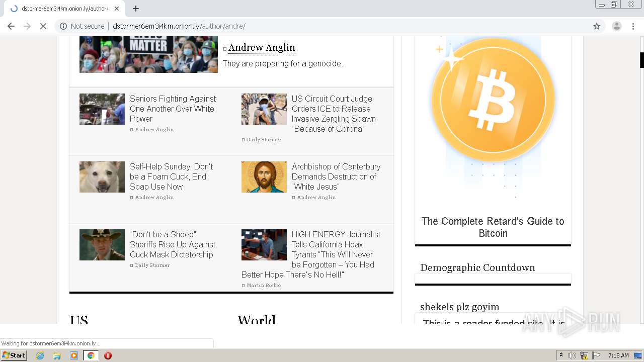Open the Don't be a Sheep article
Image resolution: width=644 pixels, height=362 pixels.
click(173, 244)
